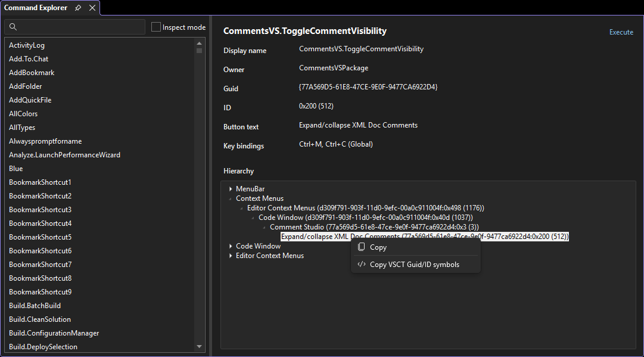
Task: Click the search magnifier icon
Action: click(x=13, y=27)
